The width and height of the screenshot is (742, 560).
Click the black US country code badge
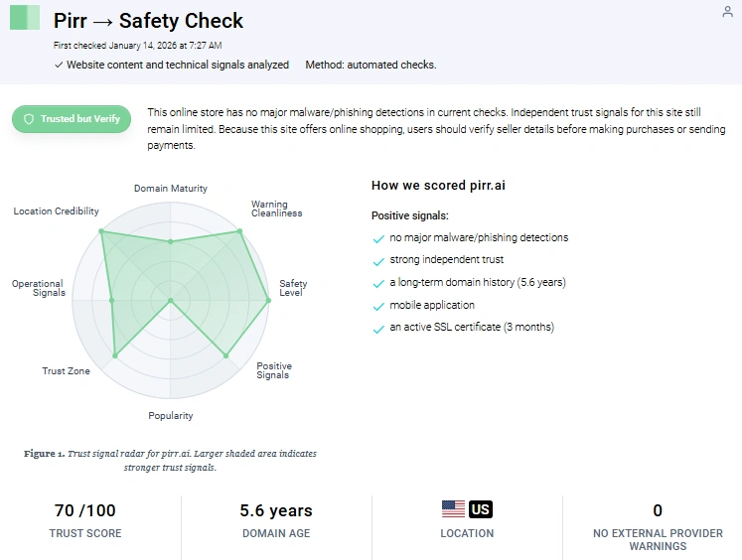[x=481, y=509]
